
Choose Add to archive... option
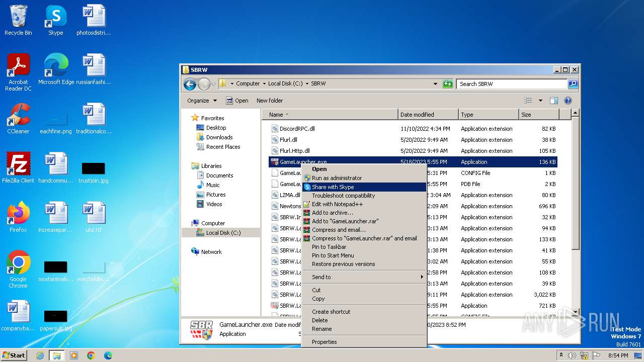pyautogui.click(x=364, y=213)
